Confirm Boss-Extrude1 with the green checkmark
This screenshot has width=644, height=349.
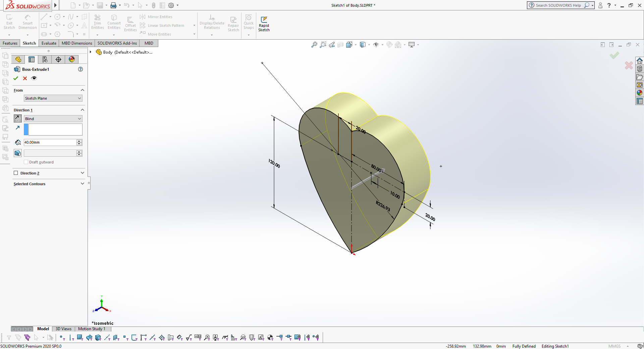(16, 78)
